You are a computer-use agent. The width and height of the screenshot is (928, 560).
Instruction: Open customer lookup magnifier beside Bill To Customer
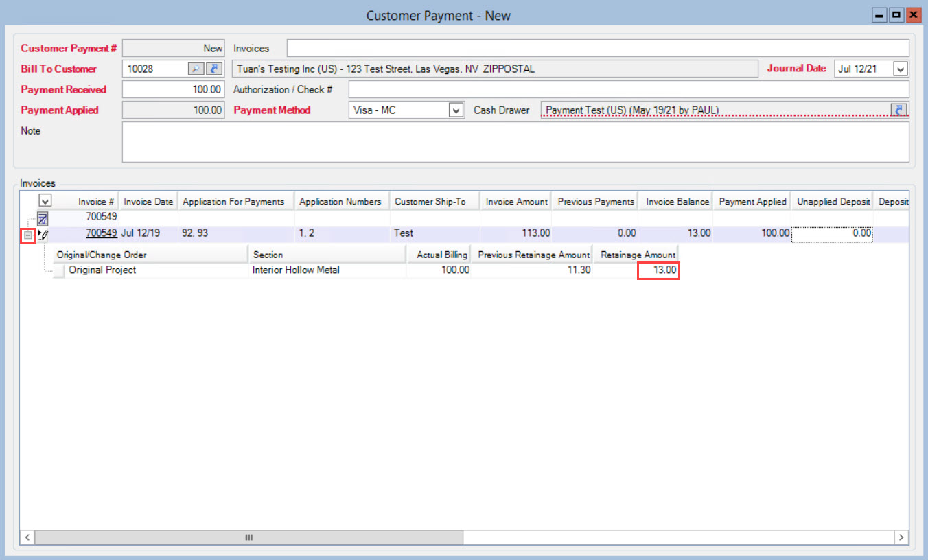click(196, 69)
